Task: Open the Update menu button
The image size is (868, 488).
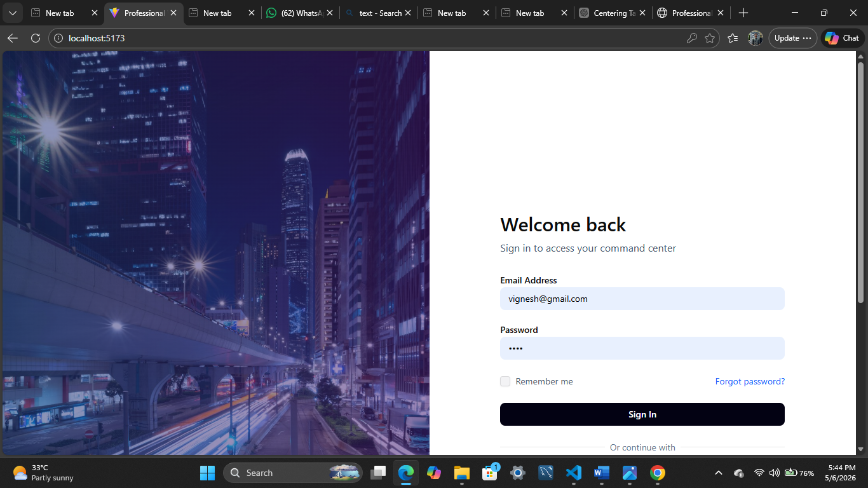Action: point(793,38)
